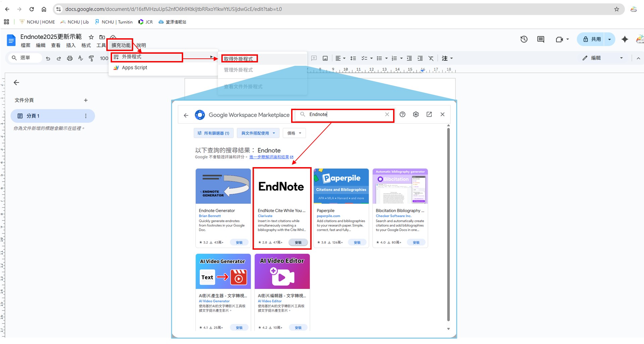Click the Marketplace search field
The width and height of the screenshot is (644, 344).
(345, 114)
